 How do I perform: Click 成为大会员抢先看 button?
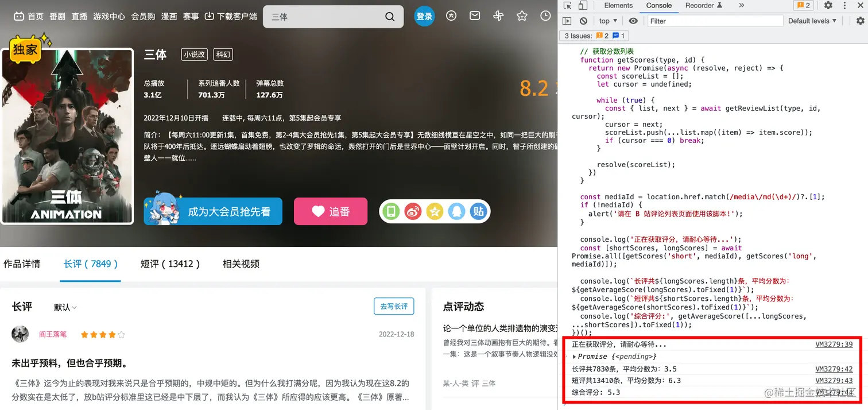point(213,211)
